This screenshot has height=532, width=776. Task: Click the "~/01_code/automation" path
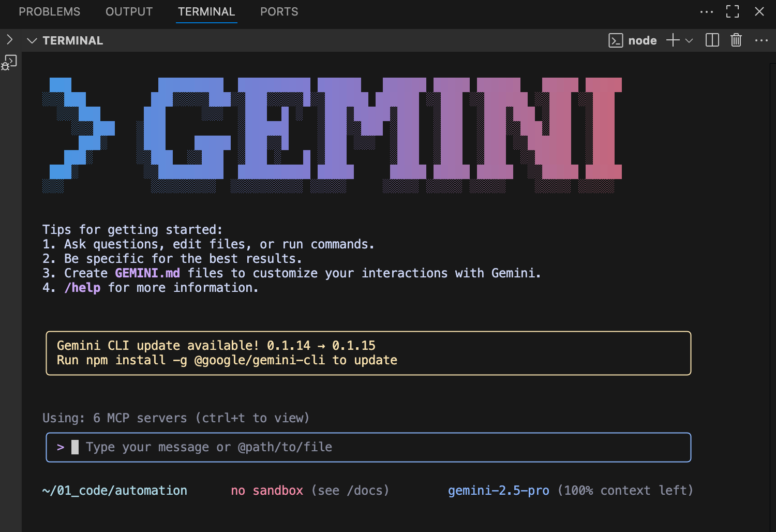click(x=115, y=491)
